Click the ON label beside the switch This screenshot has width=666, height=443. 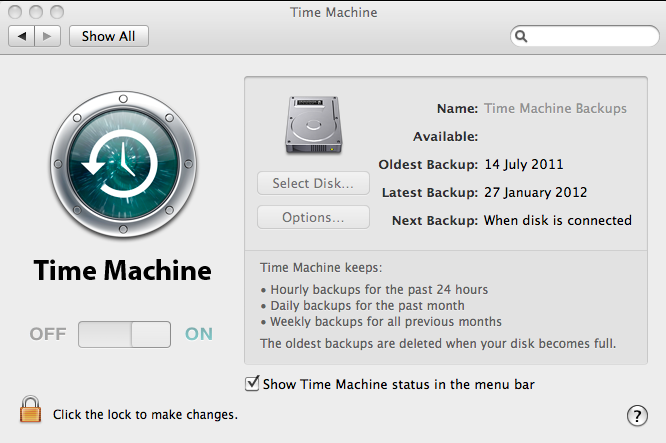point(199,334)
